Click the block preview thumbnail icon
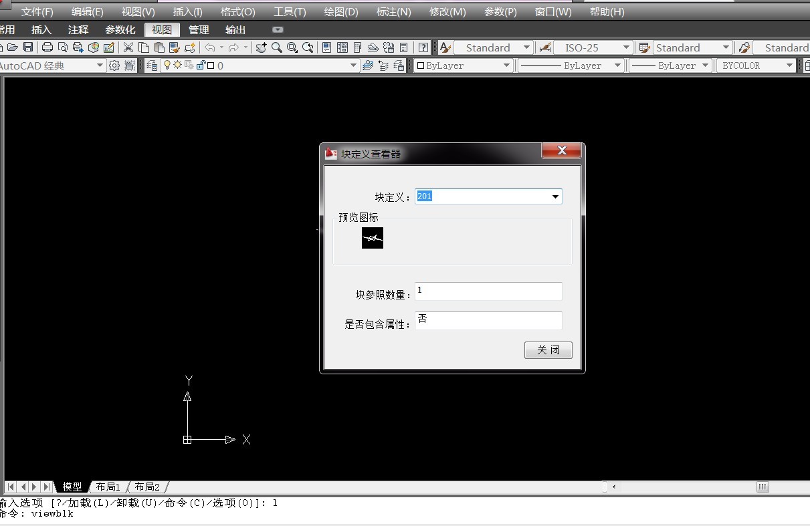This screenshot has width=810, height=532. [373, 238]
